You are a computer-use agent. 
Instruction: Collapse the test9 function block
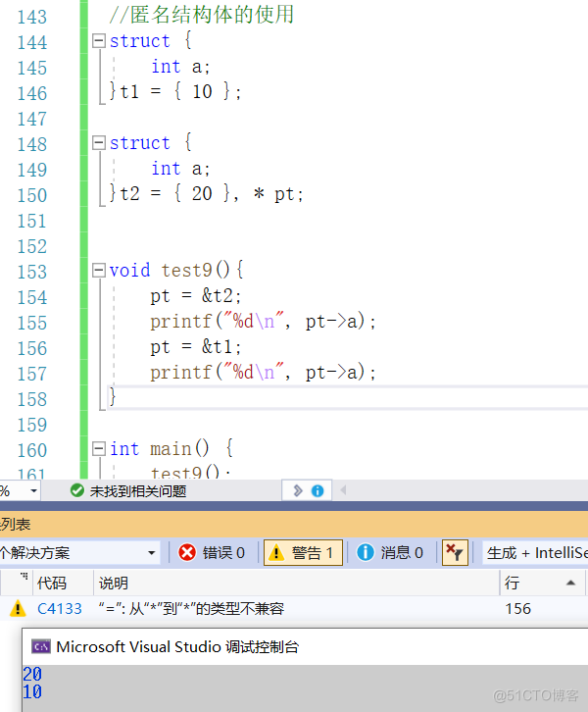tap(98, 271)
